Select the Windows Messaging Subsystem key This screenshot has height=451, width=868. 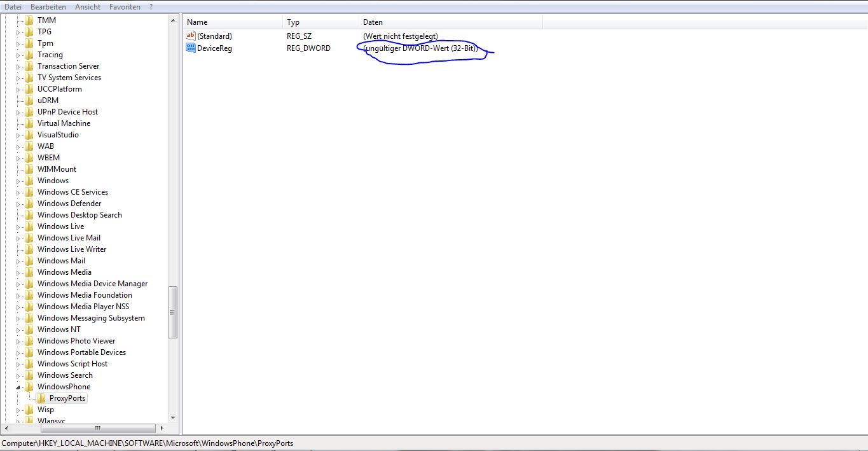pos(91,318)
